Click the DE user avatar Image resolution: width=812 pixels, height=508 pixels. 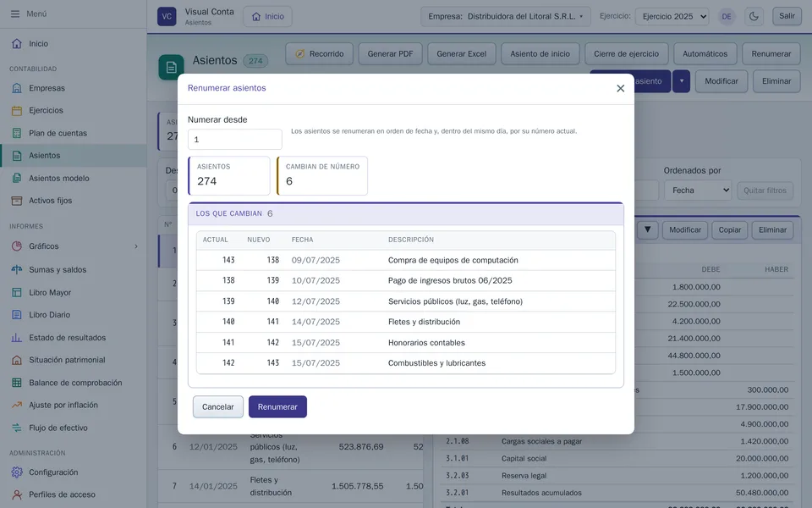coord(727,17)
